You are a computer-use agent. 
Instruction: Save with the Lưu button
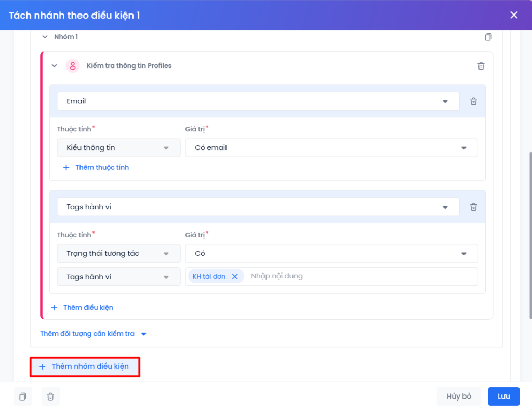(503, 396)
